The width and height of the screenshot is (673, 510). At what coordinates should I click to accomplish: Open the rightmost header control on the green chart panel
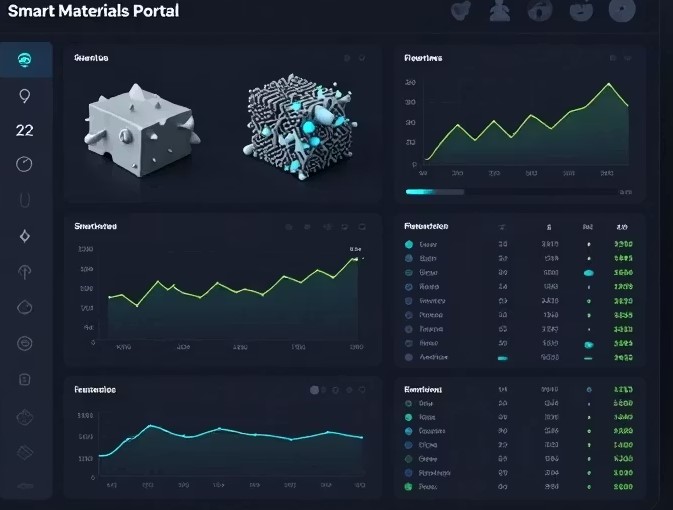361,227
